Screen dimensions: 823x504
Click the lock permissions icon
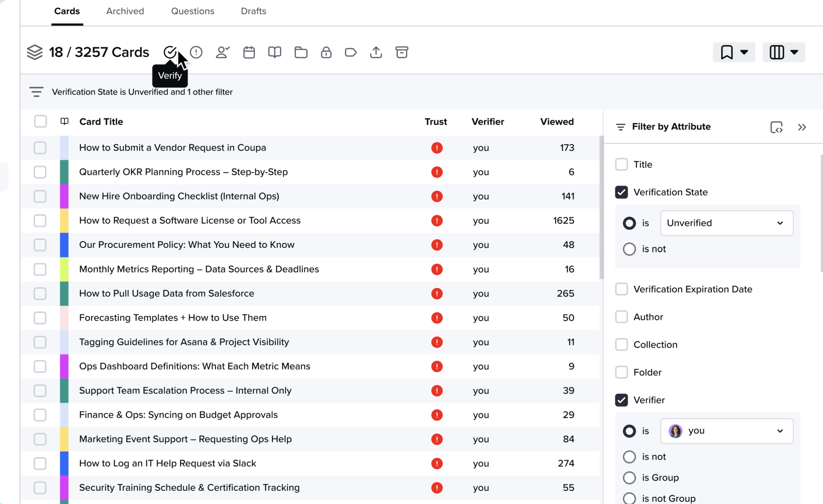[x=326, y=52]
